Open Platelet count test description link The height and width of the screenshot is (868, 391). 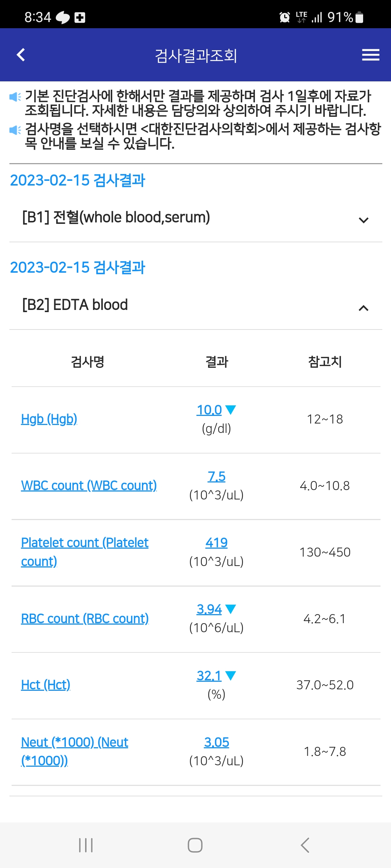(85, 552)
